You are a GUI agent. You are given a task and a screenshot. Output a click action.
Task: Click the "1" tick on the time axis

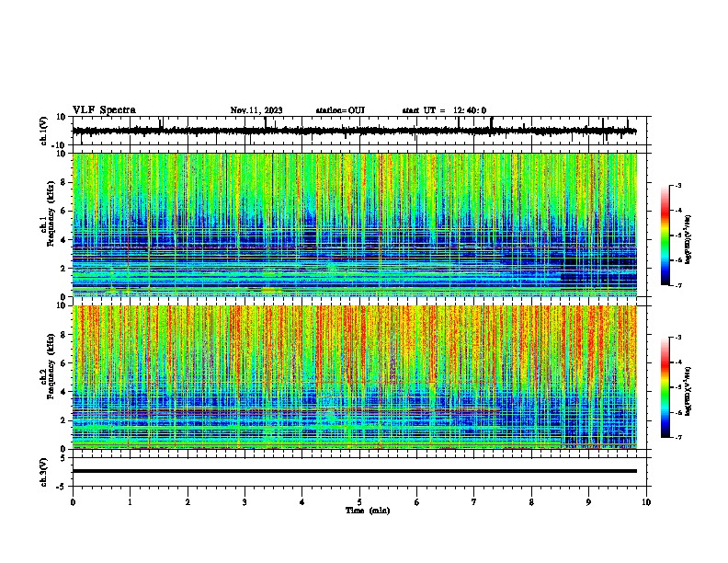(x=130, y=502)
